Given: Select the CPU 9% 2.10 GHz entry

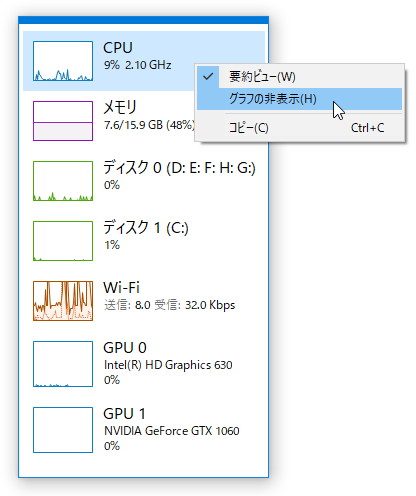Looking at the screenshot, I should (144, 61).
